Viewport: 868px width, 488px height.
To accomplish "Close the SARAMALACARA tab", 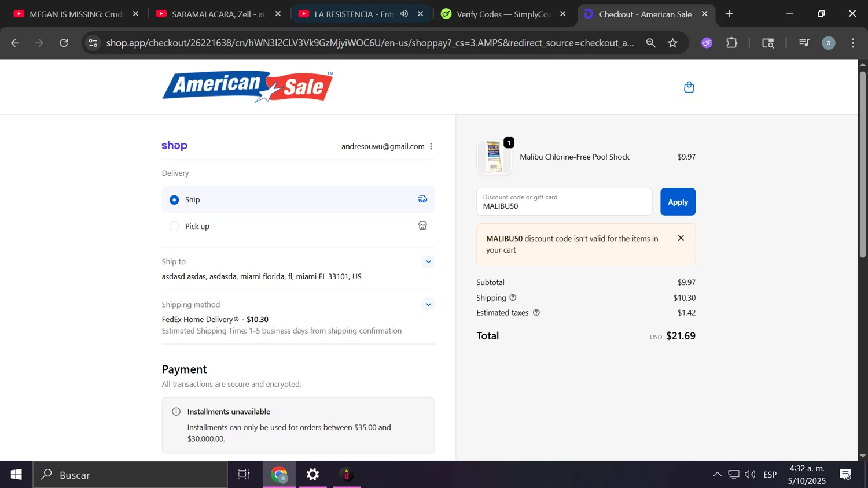I will 278,14.
